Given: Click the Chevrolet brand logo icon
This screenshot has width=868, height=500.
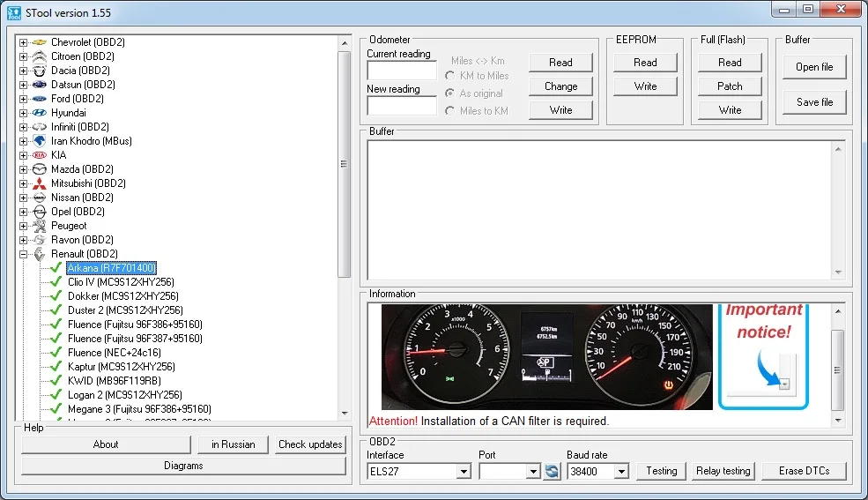Looking at the screenshot, I should pyautogui.click(x=39, y=42).
